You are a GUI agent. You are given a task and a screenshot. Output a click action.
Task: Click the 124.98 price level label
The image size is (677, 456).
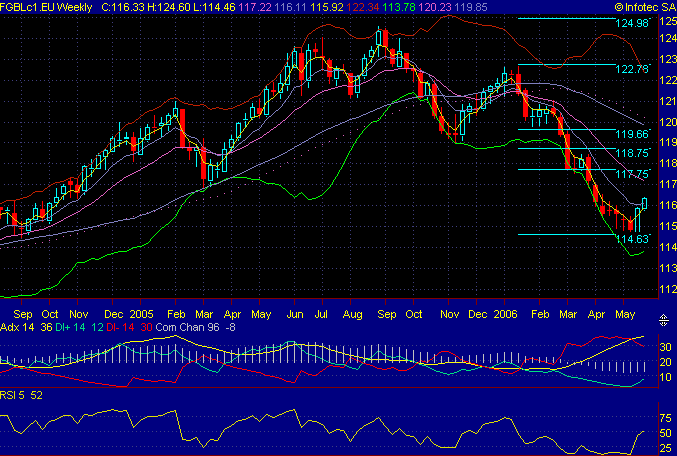(632, 24)
